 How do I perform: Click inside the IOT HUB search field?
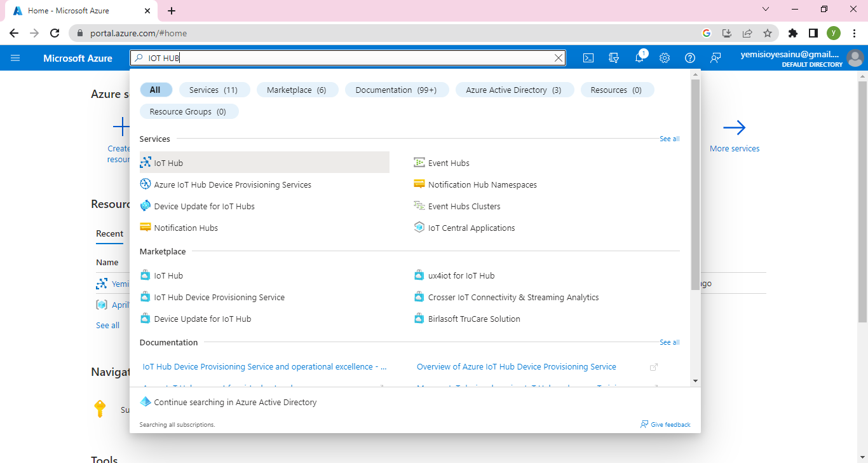tap(349, 58)
